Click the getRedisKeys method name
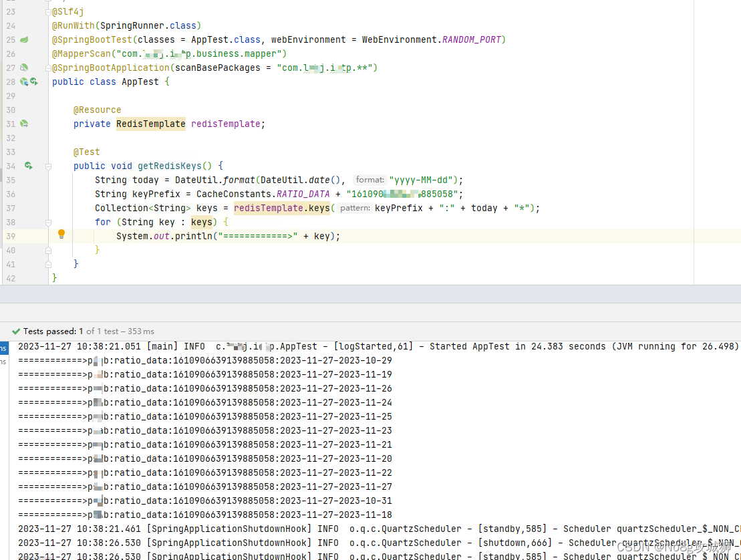This screenshot has height=560, width=741. coord(170,166)
